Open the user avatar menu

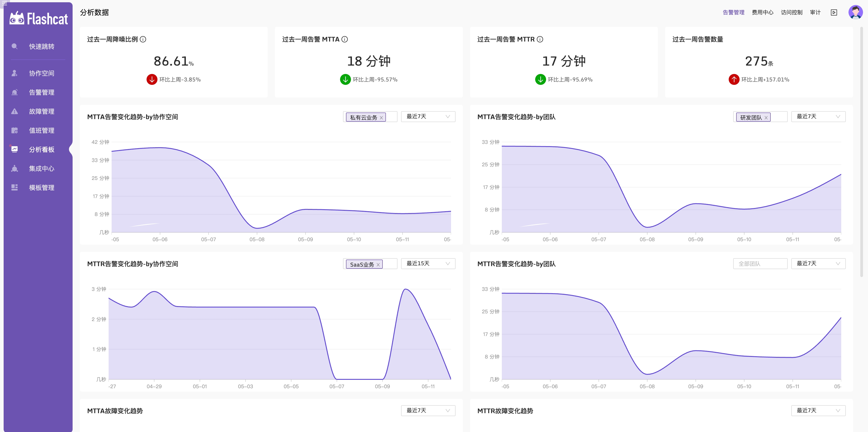click(855, 12)
